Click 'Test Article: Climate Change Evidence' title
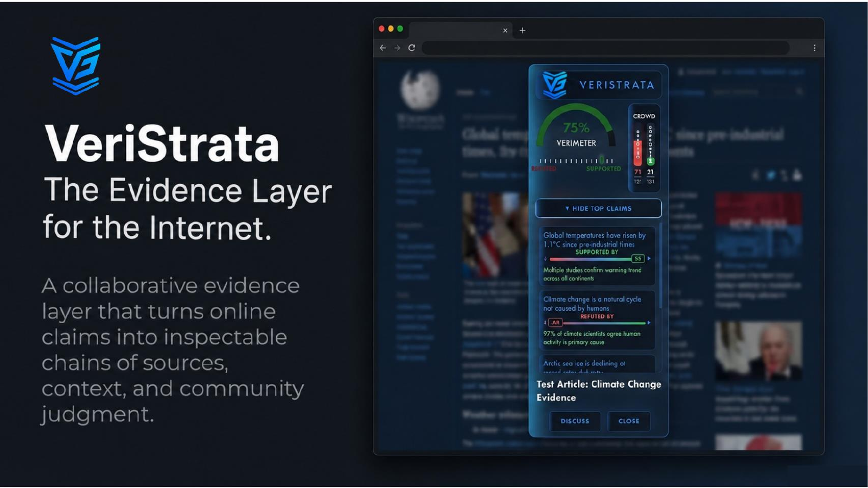The image size is (868, 488). [599, 391]
